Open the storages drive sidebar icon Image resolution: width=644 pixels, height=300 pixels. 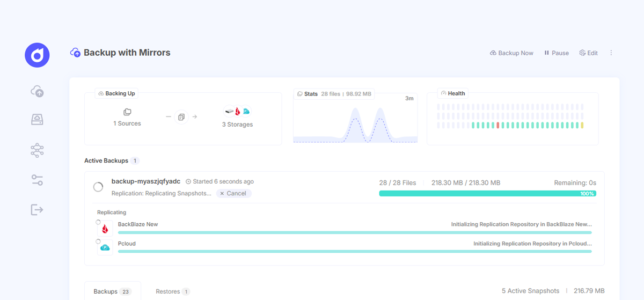37,120
